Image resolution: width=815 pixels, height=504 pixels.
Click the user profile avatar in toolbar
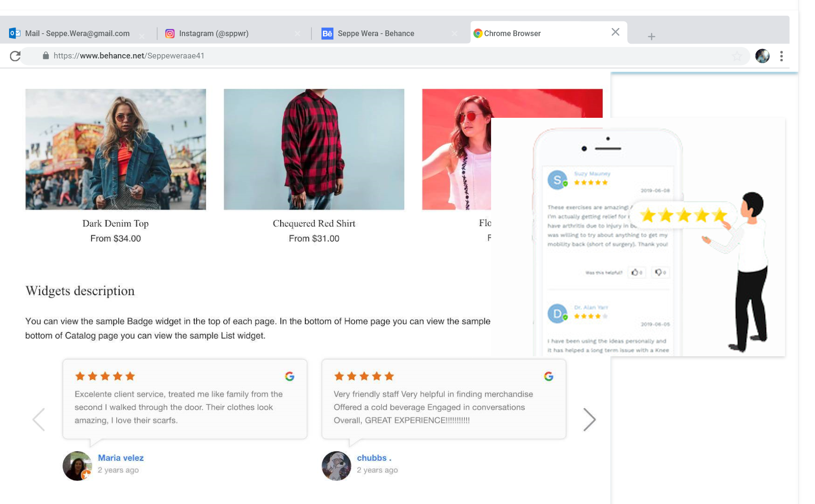(x=762, y=56)
